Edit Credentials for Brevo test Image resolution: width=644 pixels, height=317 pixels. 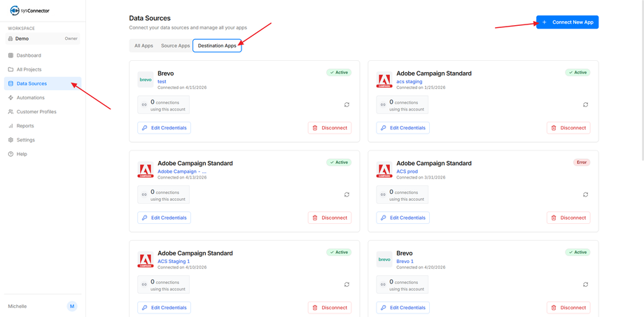(164, 127)
